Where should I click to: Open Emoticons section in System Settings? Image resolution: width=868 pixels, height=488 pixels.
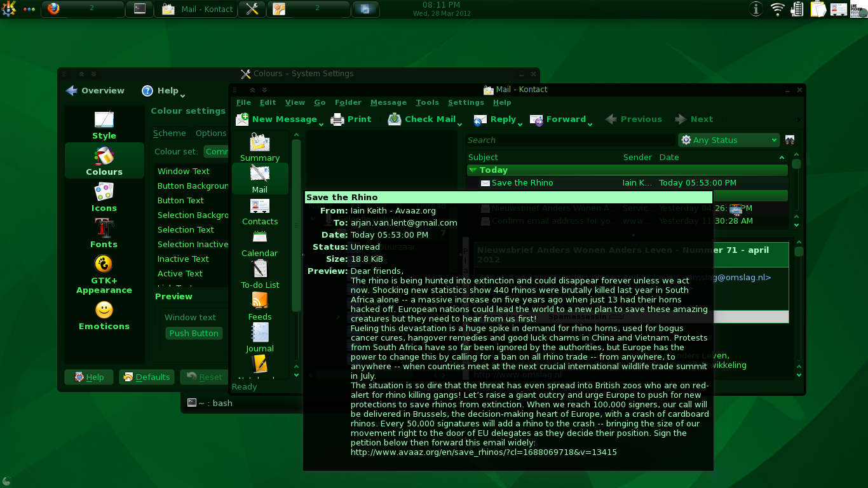coord(104,316)
